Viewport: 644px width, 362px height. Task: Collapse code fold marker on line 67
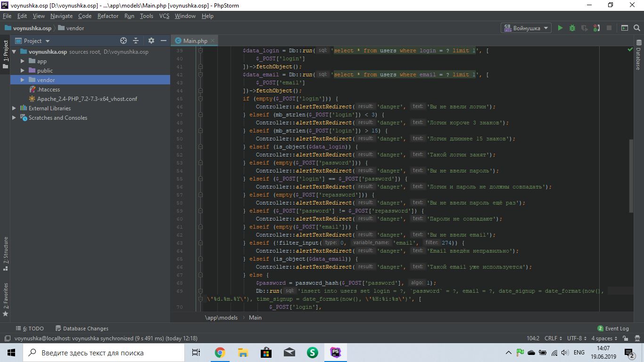tap(200, 275)
